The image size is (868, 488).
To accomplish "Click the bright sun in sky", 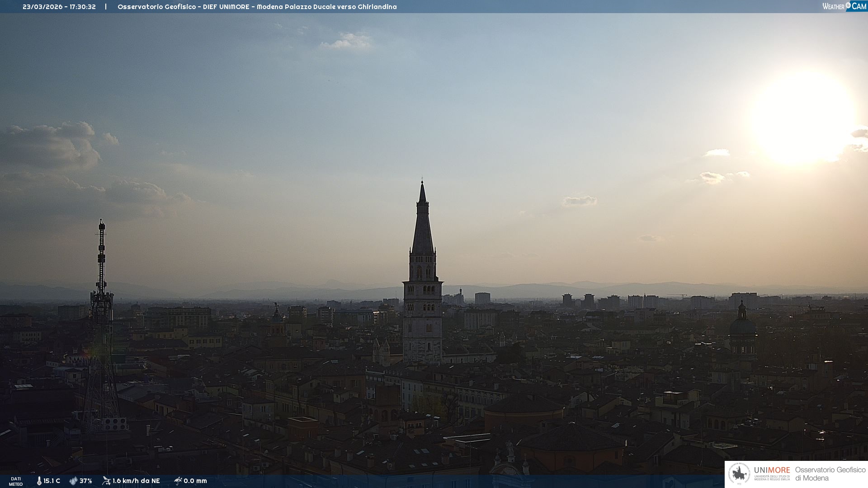I will pyautogui.click(x=804, y=117).
